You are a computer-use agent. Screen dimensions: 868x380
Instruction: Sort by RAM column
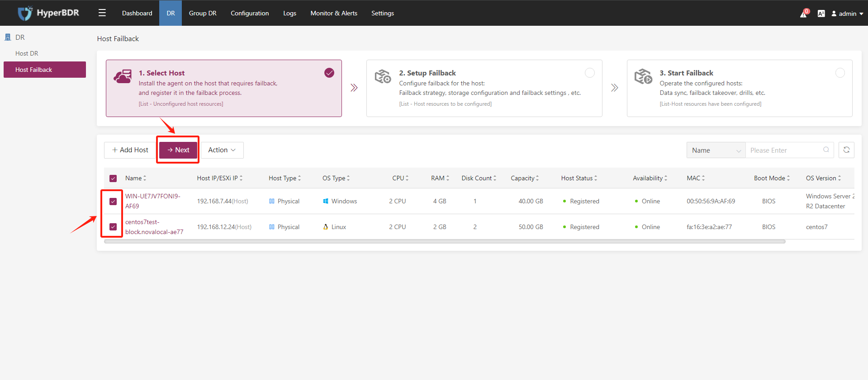(448, 178)
